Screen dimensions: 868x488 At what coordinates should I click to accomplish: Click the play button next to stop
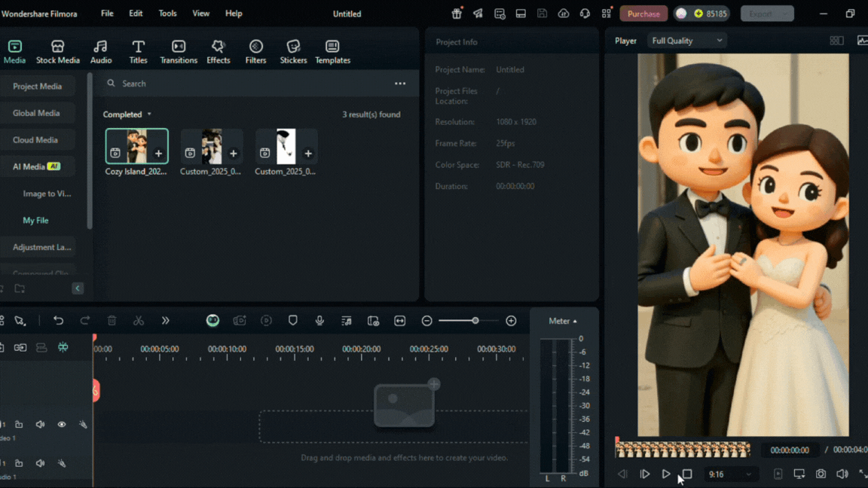[666, 474]
